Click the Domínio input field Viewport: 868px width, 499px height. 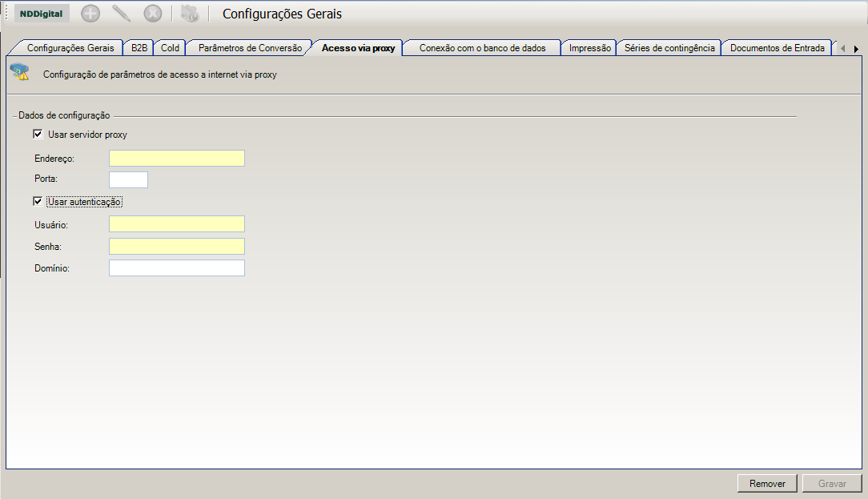[x=177, y=268]
